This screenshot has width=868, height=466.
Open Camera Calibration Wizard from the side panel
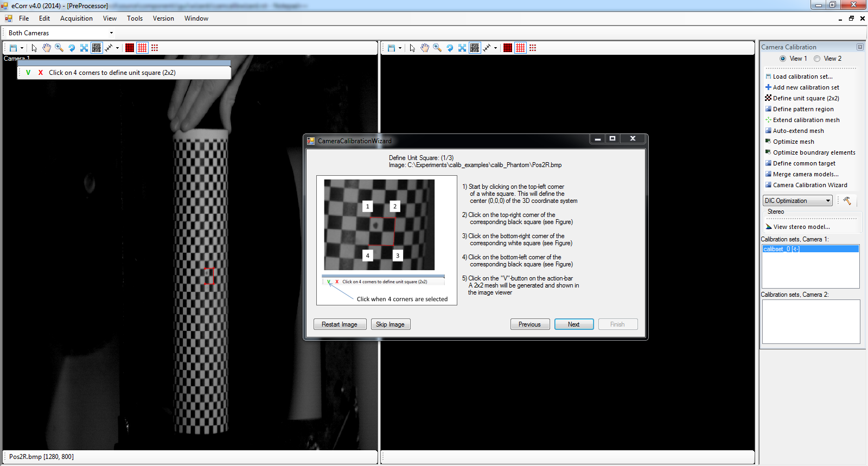point(806,185)
